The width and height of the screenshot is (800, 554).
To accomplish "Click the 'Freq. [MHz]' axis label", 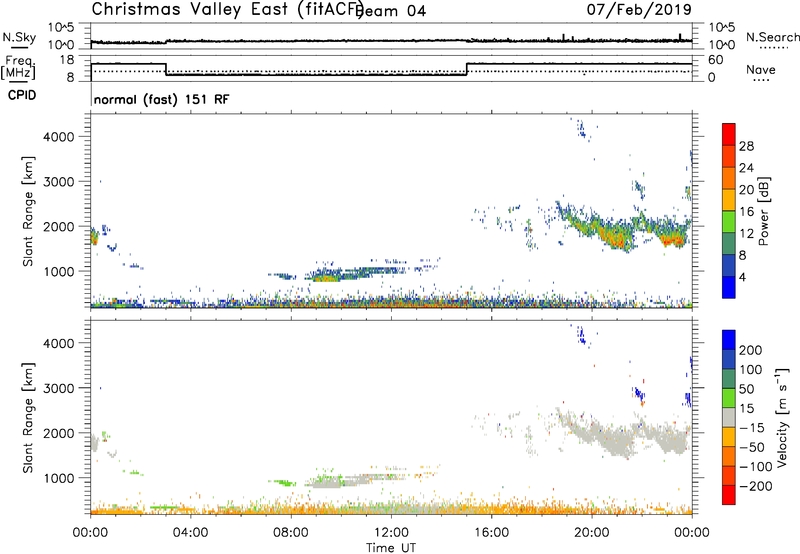I will click(x=19, y=67).
